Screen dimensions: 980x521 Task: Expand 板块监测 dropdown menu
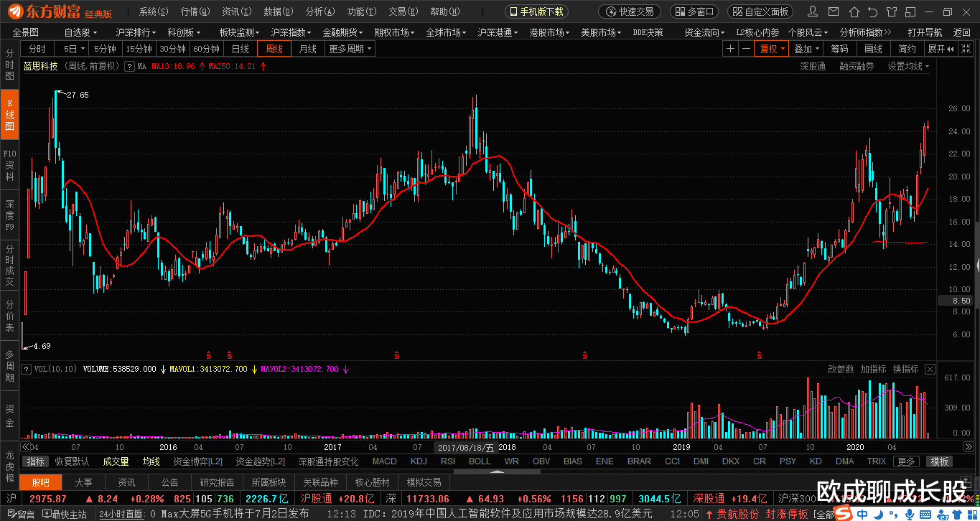(239, 32)
